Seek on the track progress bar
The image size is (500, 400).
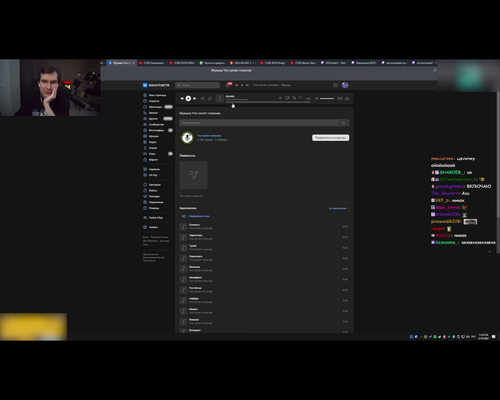point(268,102)
